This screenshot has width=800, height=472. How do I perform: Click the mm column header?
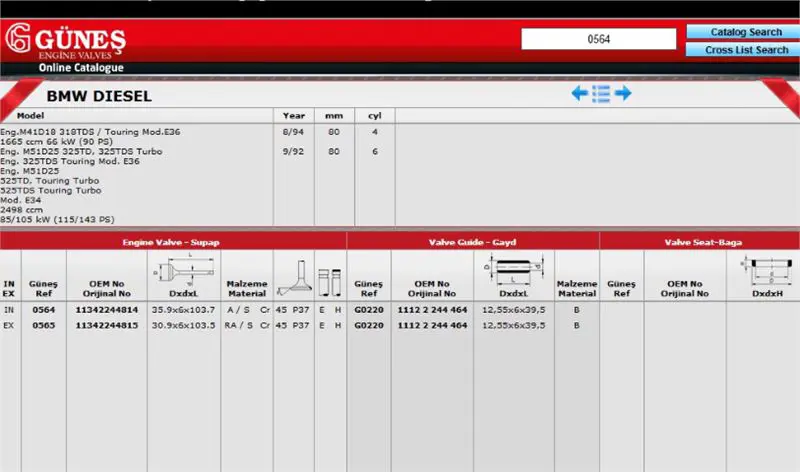coord(334,116)
